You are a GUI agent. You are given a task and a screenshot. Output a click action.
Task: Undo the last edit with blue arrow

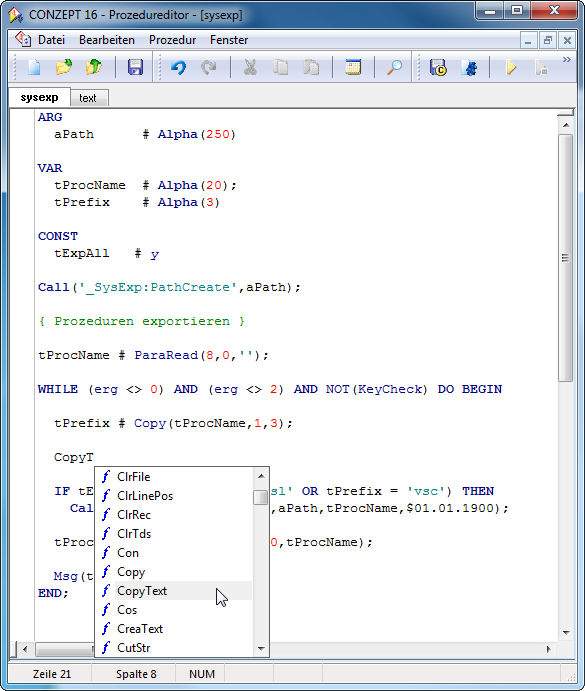click(x=179, y=67)
